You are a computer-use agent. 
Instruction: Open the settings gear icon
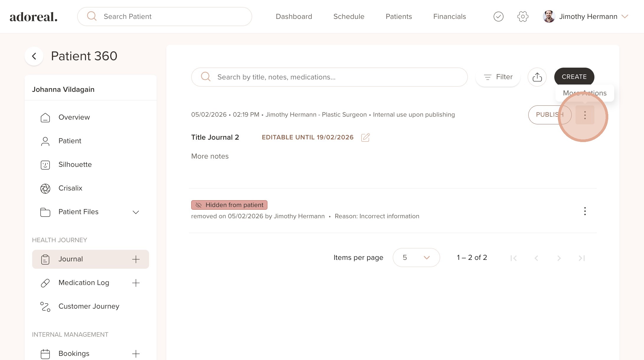pos(522,17)
